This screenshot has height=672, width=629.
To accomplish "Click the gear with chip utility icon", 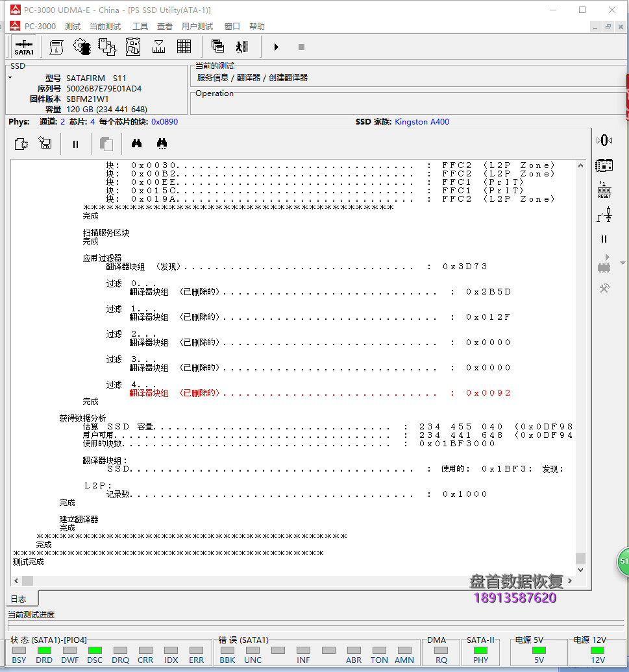I will click(x=82, y=47).
